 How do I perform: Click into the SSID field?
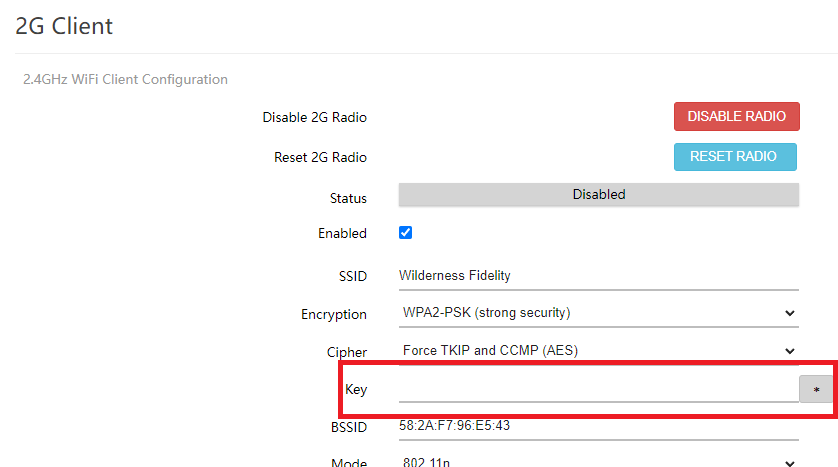[x=598, y=276]
